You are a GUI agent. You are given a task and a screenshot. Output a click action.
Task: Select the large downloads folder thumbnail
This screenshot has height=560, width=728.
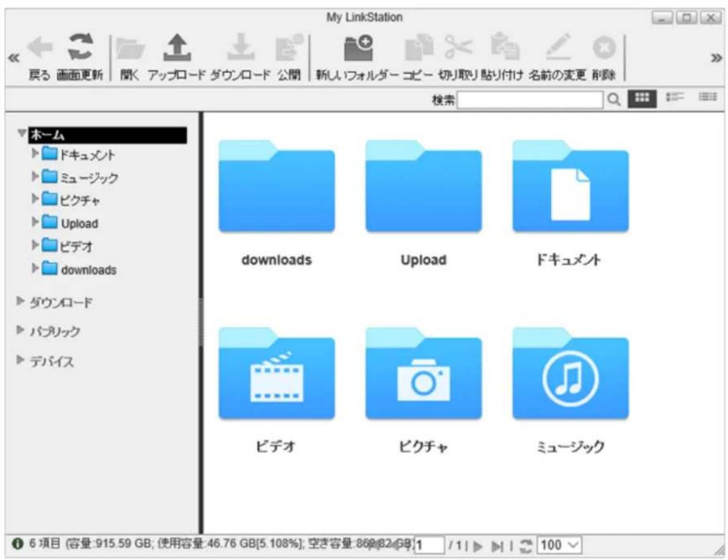(277, 185)
